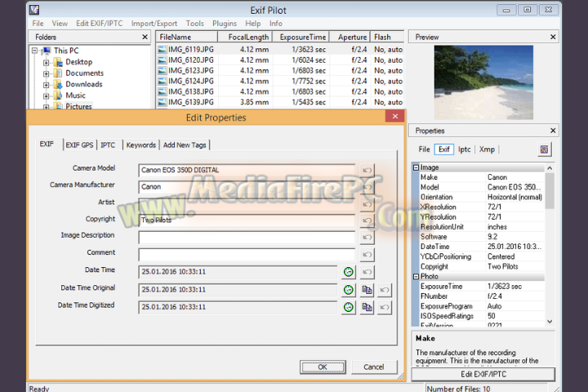Sort by ExposureTime column header

[x=301, y=37]
